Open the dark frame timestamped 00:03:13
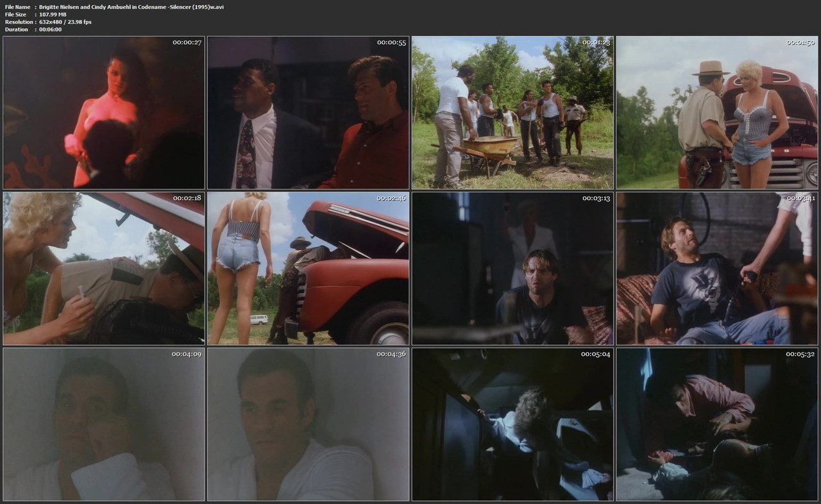821x504 pixels. pyautogui.click(x=512, y=269)
